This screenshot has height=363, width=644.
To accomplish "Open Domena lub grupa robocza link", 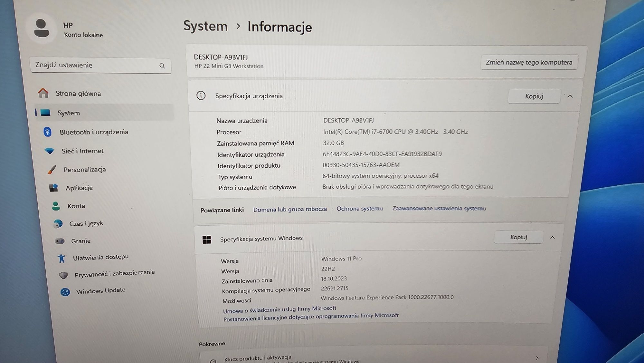I will [x=290, y=209].
